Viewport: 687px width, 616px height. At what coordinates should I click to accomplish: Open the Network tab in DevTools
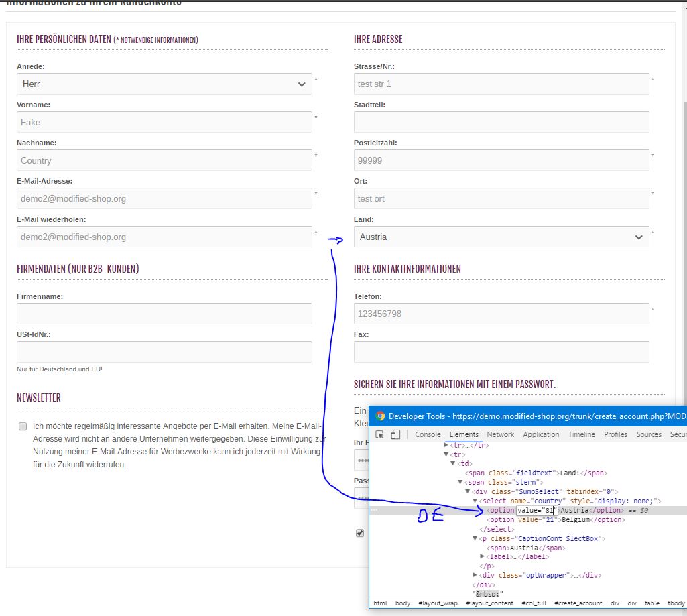(x=500, y=434)
